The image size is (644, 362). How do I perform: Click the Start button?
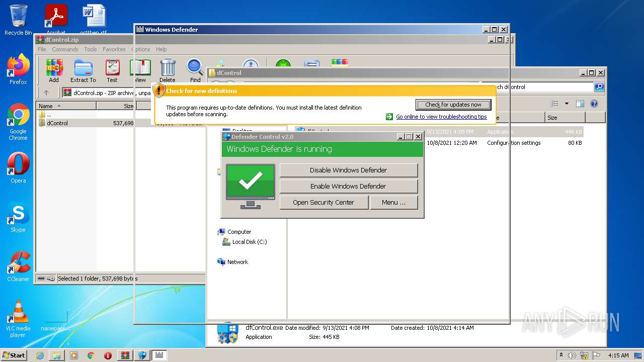coord(14,355)
